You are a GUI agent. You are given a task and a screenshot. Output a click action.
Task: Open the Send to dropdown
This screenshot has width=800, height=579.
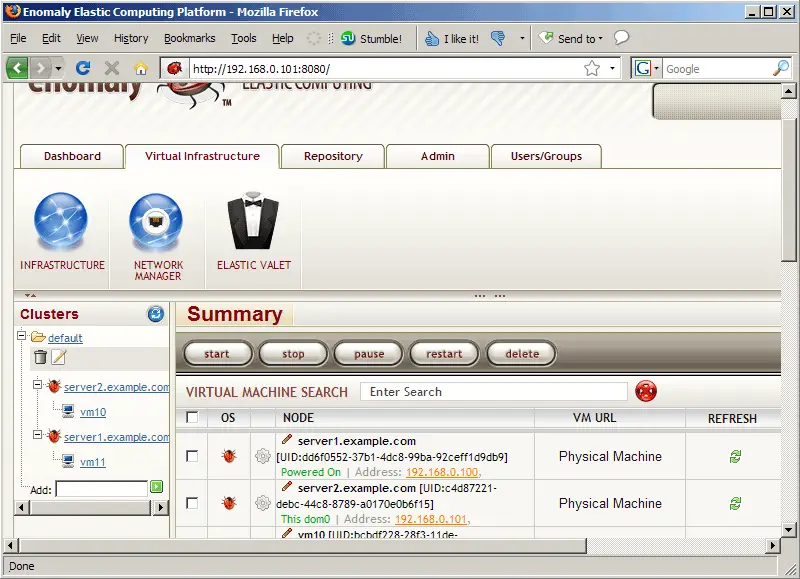click(x=571, y=39)
